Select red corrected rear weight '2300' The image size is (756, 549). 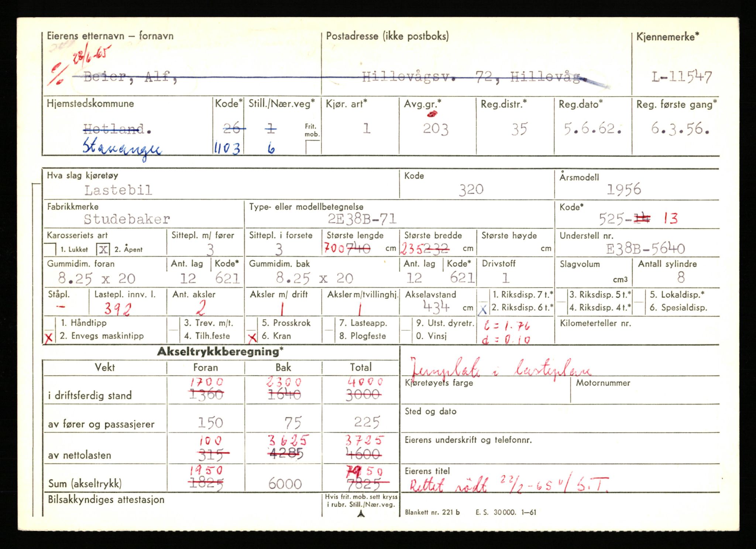pos(283,382)
